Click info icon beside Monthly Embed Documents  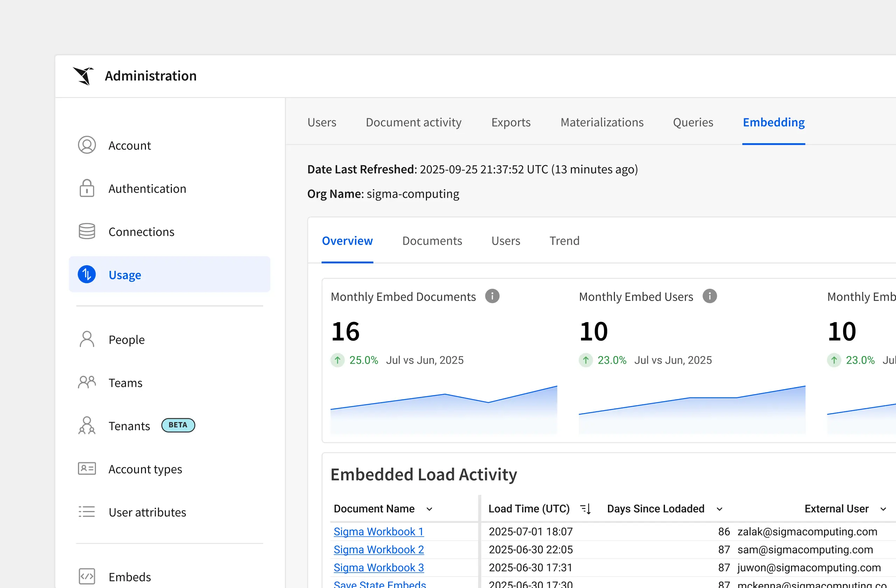pyautogui.click(x=492, y=296)
